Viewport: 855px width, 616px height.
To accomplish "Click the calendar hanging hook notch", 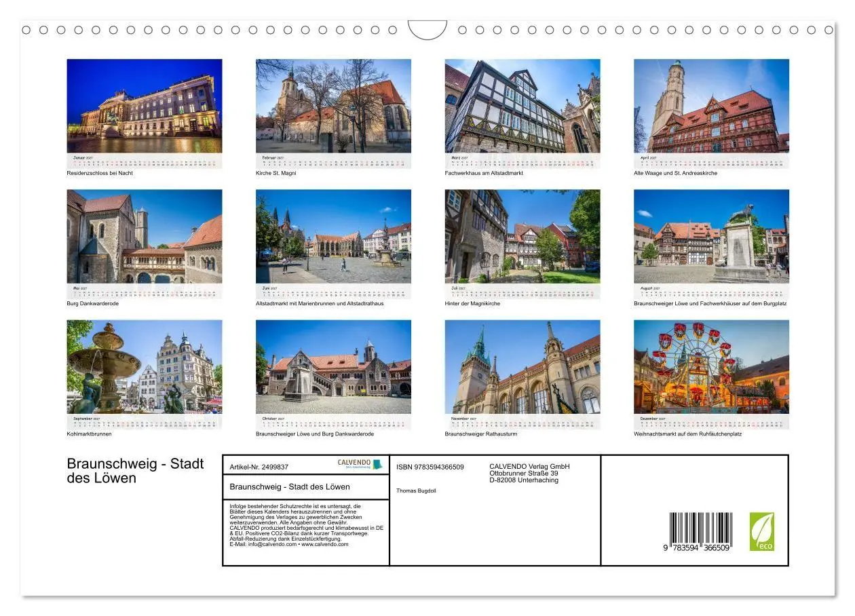I will [427, 30].
